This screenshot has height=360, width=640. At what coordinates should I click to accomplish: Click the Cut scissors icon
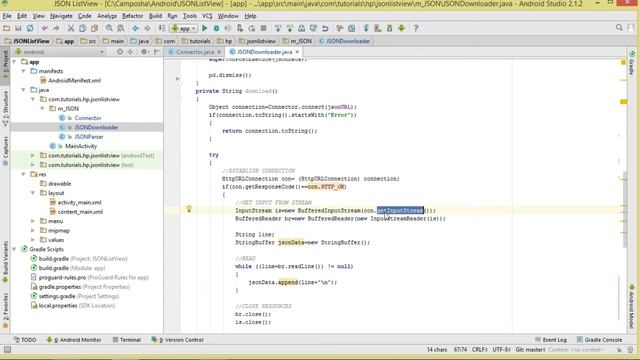[x=71, y=28]
